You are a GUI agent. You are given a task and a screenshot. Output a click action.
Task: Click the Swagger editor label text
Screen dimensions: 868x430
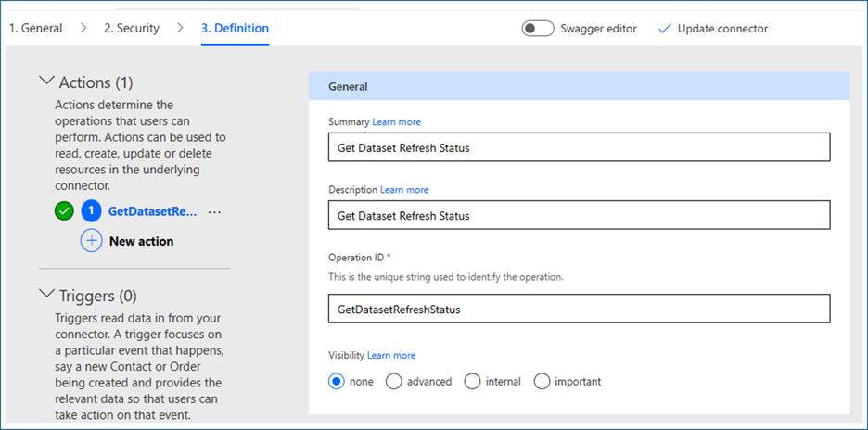coord(598,29)
